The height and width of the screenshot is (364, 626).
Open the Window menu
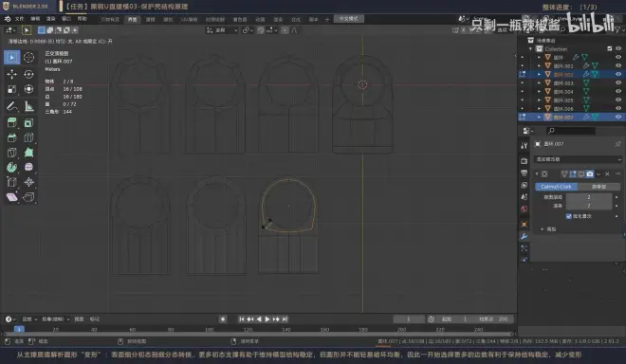(x=65, y=19)
